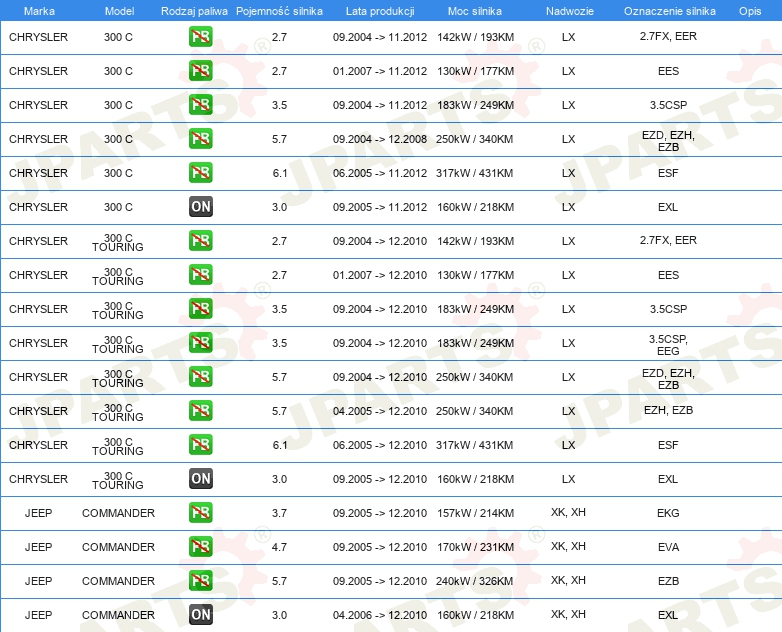Click petrol icon in 300 C Touring 6.1 row
The height and width of the screenshot is (632, 782).
coord(200,444)
